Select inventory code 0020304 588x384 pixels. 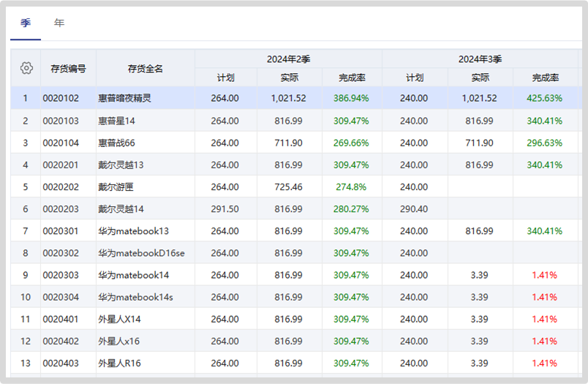pyautogui.click(x=61, y=298)
